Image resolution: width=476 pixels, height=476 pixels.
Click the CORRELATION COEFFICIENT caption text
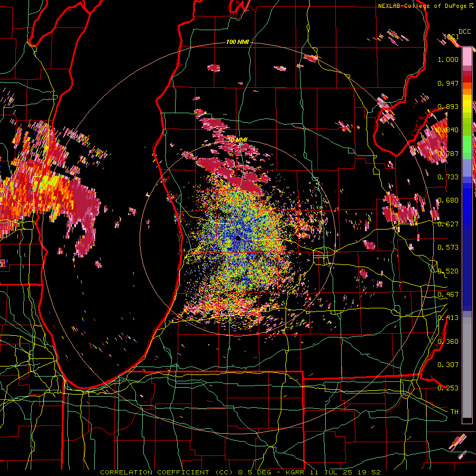coord(154,472)
